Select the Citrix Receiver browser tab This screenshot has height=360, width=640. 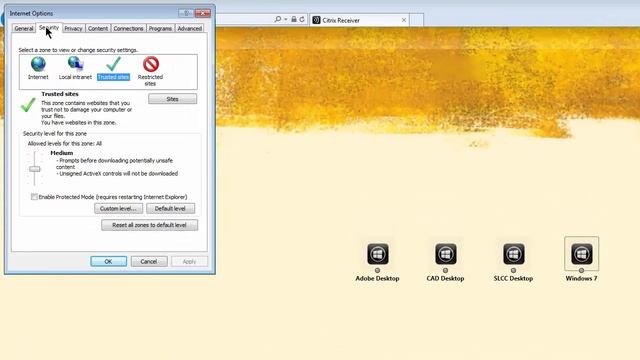(x=360, y=20)
